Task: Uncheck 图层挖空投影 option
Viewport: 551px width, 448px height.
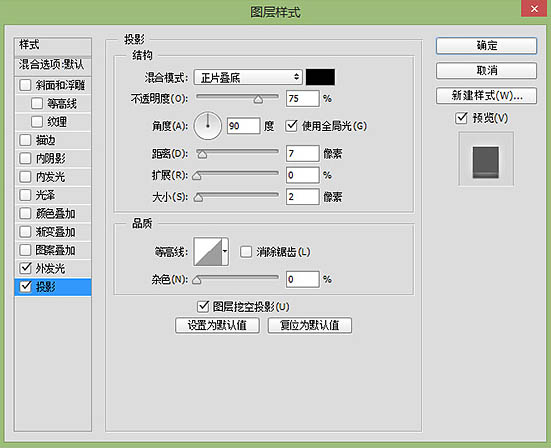Action: pyautogui.click(x=203, y=306)
